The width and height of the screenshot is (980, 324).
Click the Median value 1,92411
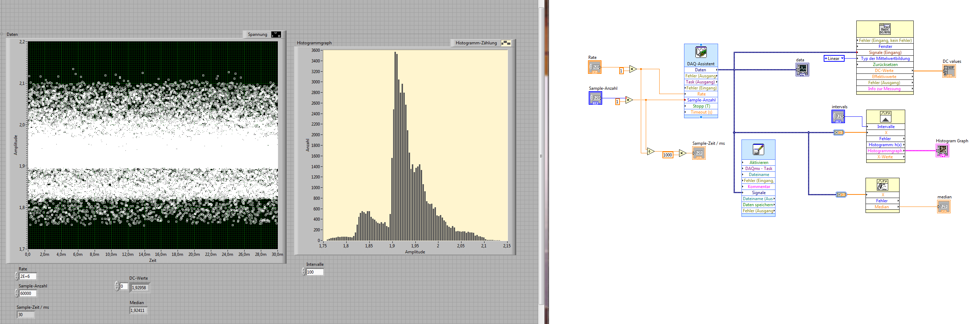138,311
